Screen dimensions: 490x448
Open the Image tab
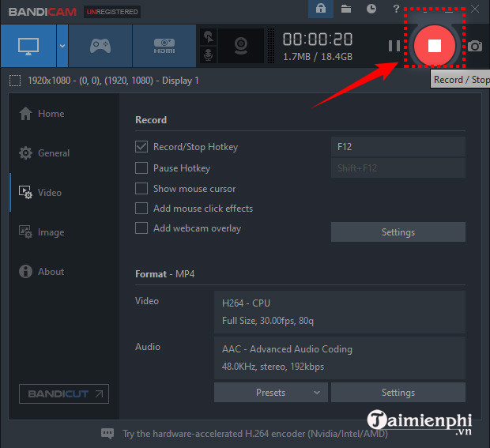(51, 232)
